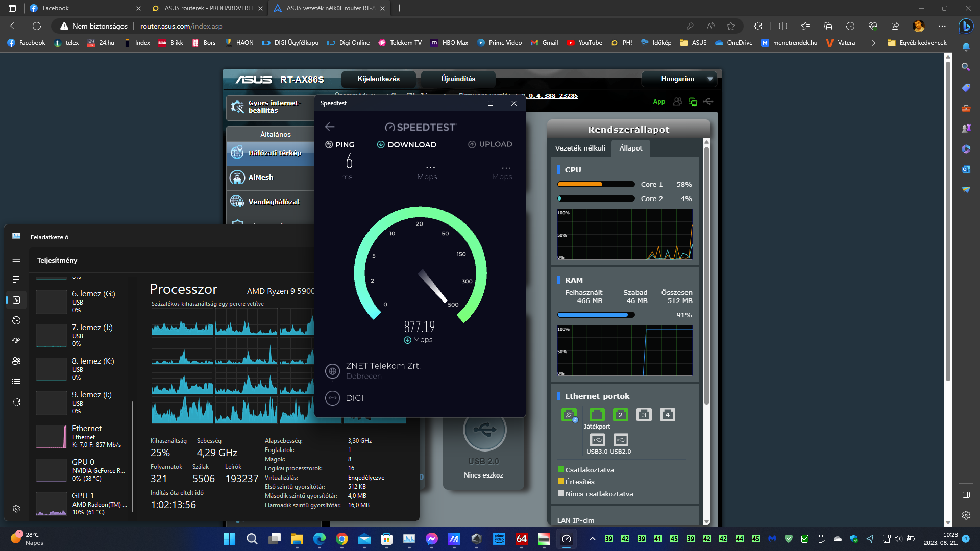The width and height of the screenshot is (980, 551).
Task: Click the ASUS router guest users status icon
Action: click(x=677, y=102)
